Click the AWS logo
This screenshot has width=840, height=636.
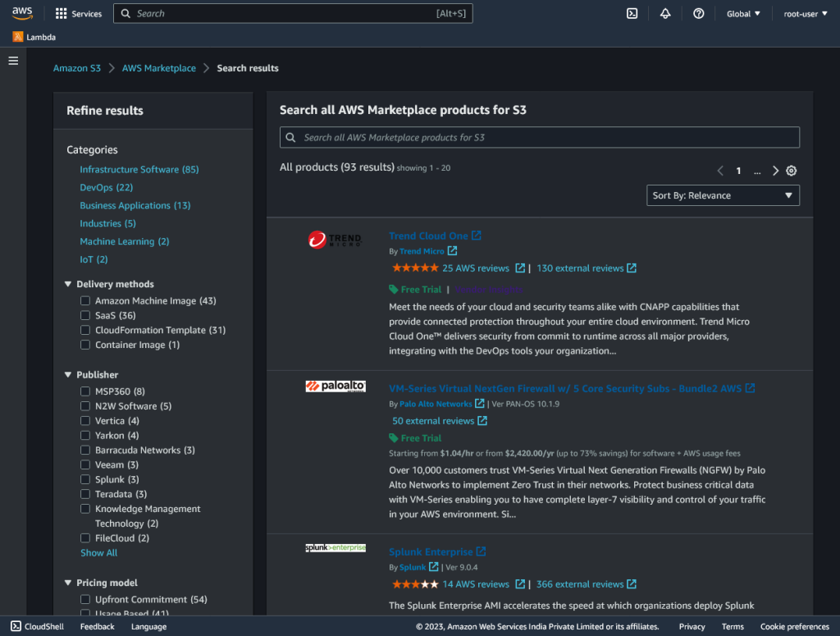click(22, 13)
